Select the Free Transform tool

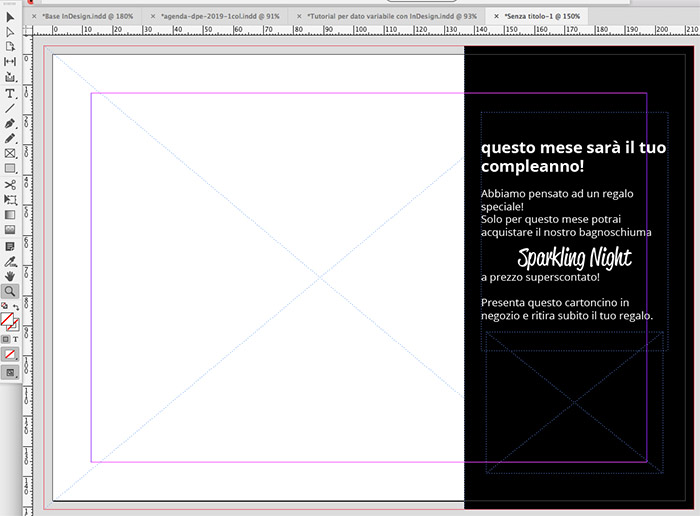click(10, 200)
